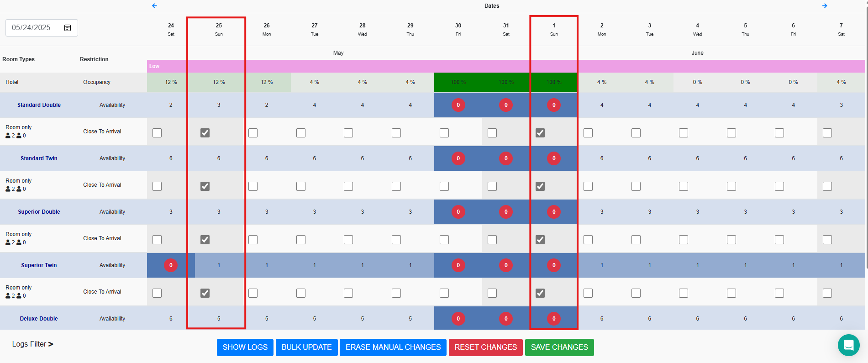Screen dimensions: 868x363
Task: Expand the Logs Filter section
Action: 32,344
